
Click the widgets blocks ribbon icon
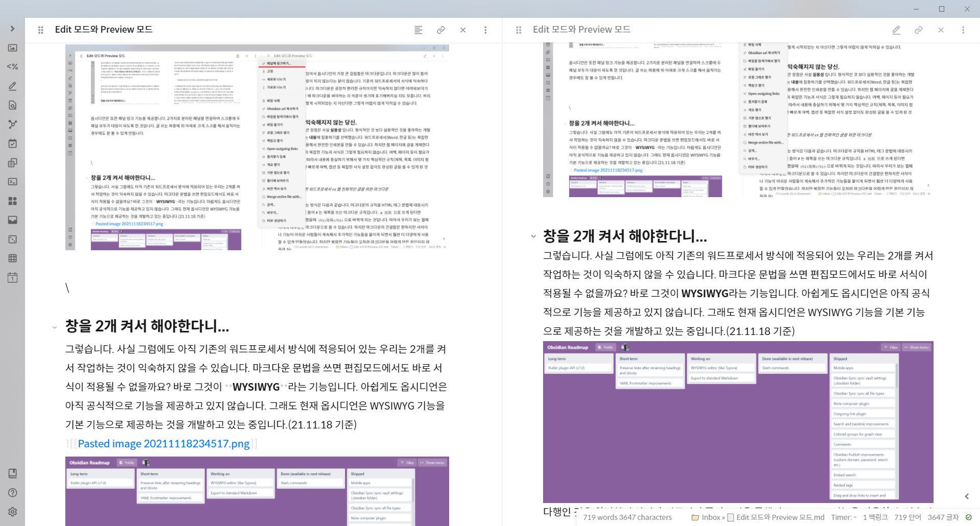(13, 201)
